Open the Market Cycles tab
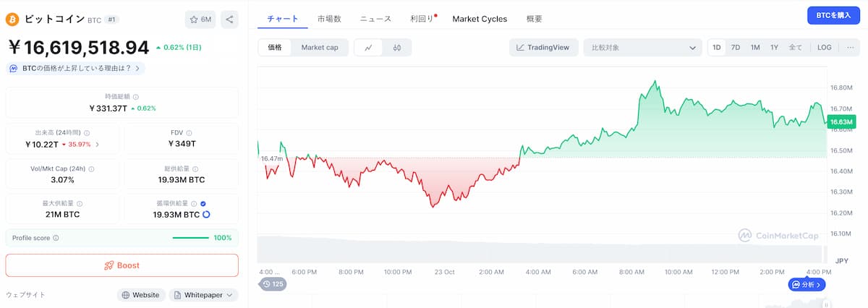This screenshot has height=308, width=868. tap(480, 19)
